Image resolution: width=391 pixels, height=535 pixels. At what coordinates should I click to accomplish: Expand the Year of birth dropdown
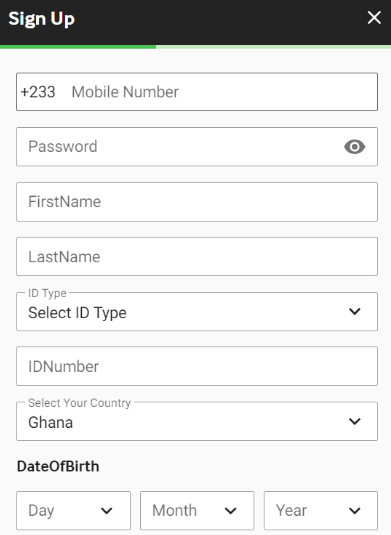[321, 510]
